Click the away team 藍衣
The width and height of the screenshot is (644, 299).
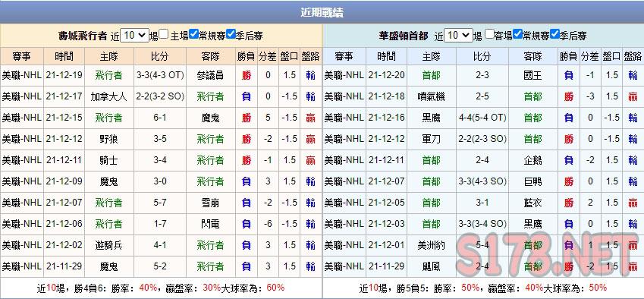[x=532, y=203]
